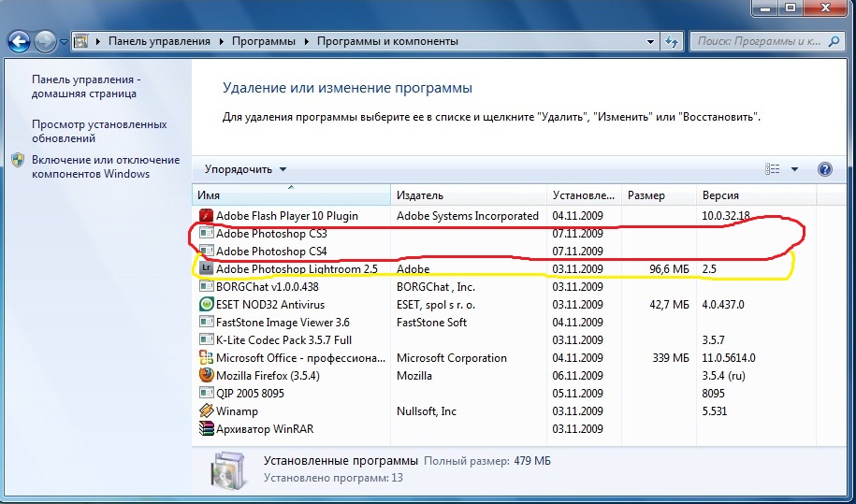Click the Winamp program icon
Screen dimensions: 856x504
[207, 411]
